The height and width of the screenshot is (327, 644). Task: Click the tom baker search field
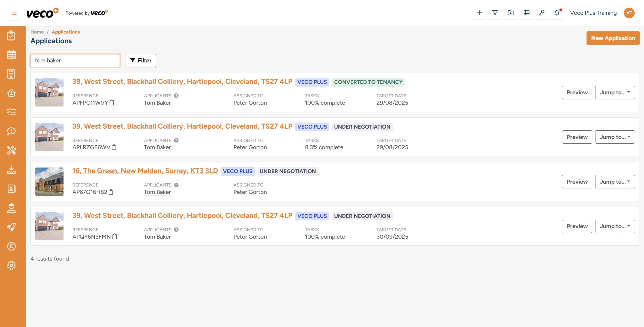click(x=75, y=60)
